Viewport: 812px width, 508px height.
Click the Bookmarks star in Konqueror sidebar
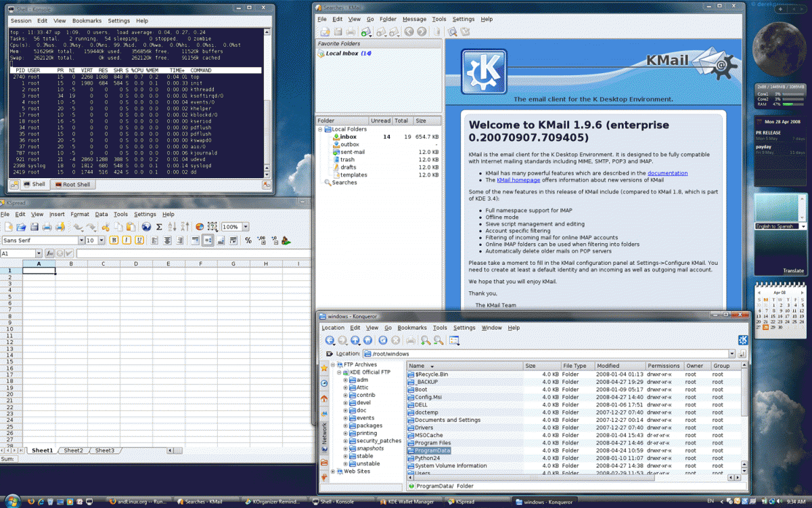tap(324, 368)
